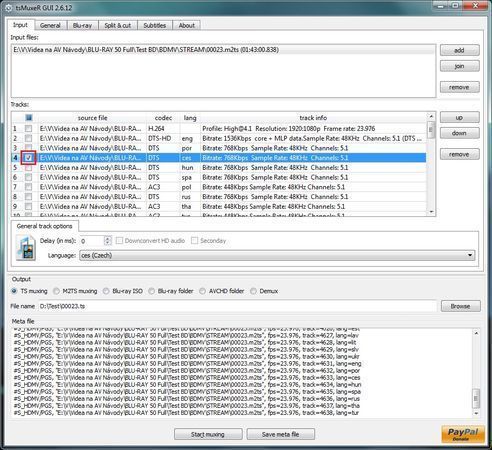Enable the checkbox for track 6 DTS spa
This screenshot has height=450, width=492.
tap(29, 177)
